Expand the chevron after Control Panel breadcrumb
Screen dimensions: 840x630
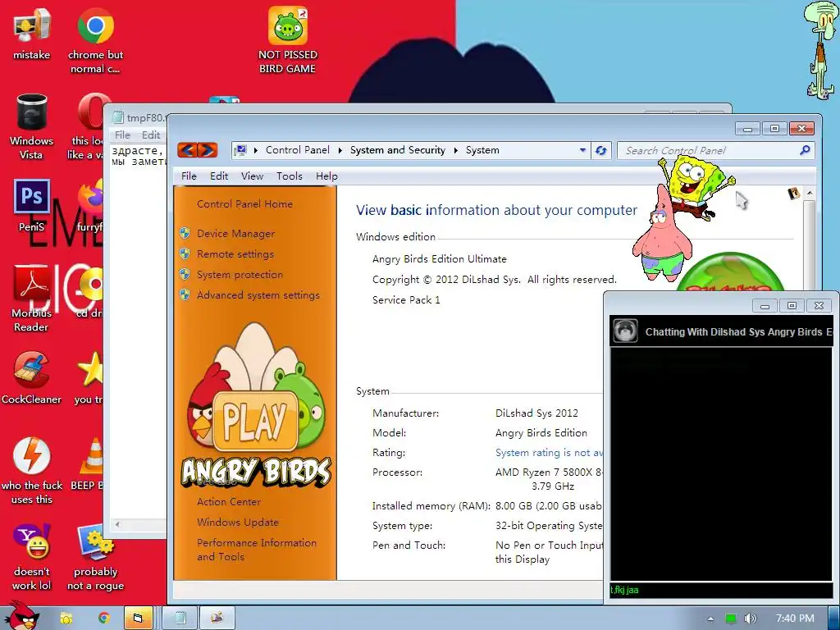point(340,151)
